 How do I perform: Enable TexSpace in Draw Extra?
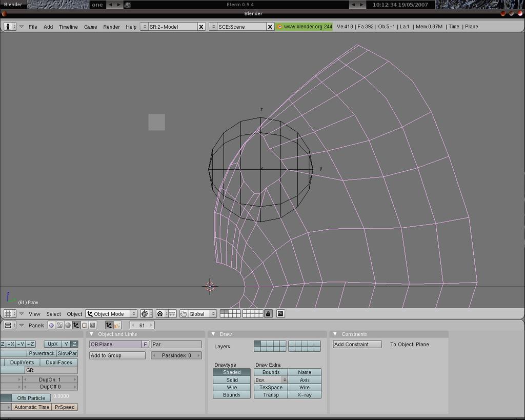point(271,387)
